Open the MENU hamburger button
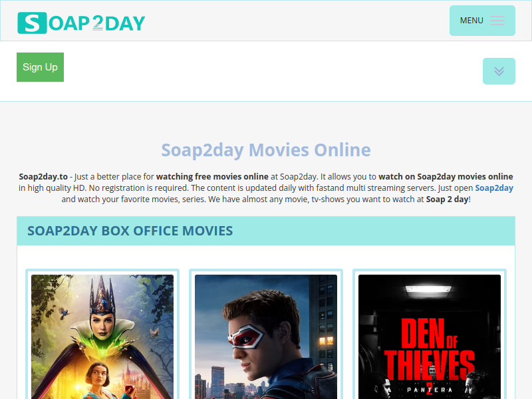Viewport: 532px width, 399px height. 482,21
